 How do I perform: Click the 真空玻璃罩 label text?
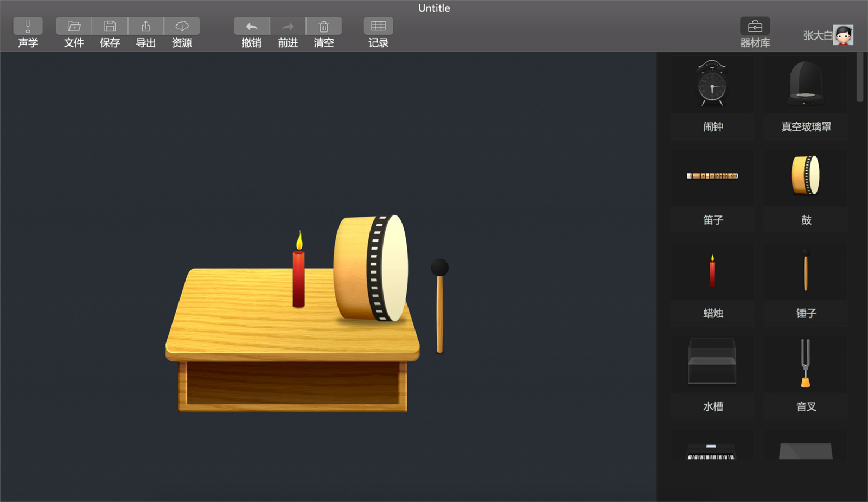(806, 127)
